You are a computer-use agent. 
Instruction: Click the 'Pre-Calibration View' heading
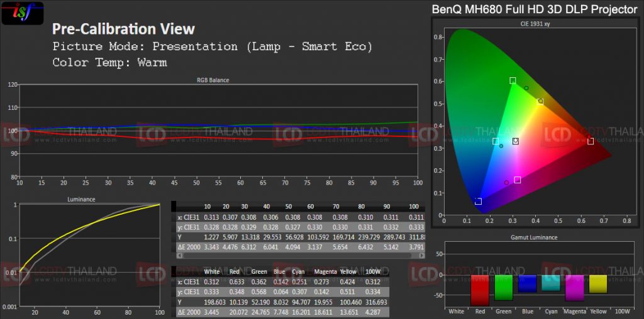(x=124, y=29)
